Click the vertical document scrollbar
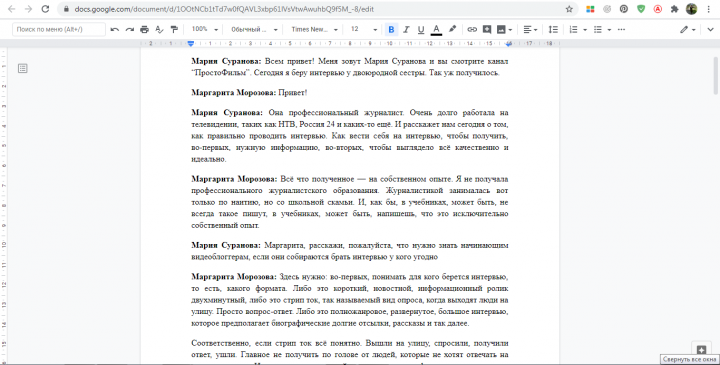Screen dimensions: 720x365 pyautogui.click(x=715, y=75)
